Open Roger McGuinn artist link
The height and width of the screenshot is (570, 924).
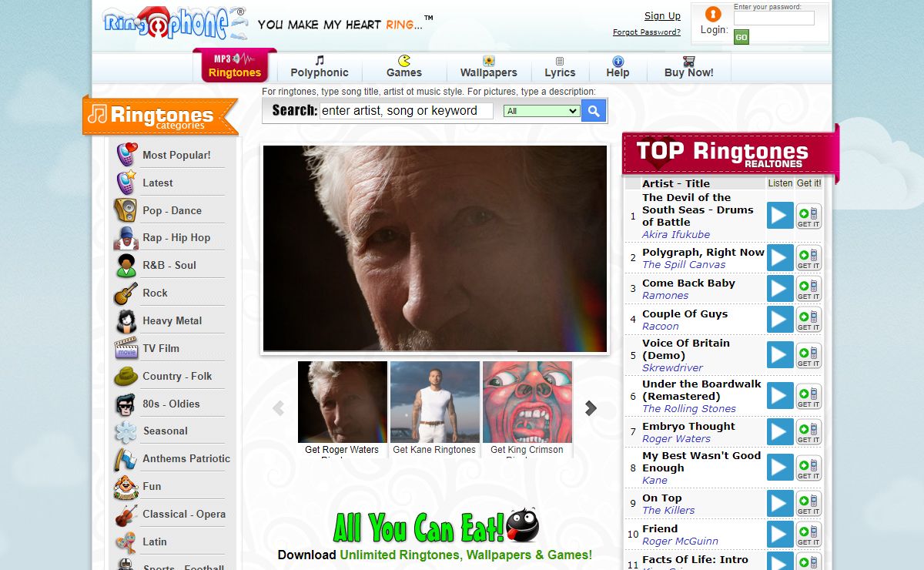[680, 541]
